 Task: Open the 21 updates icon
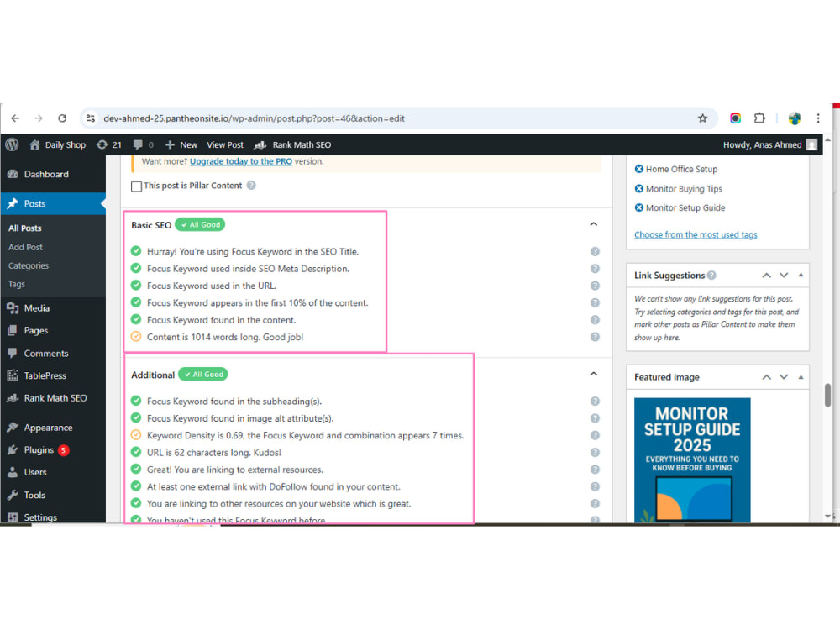pyautogui.click(x=108, y=144)
